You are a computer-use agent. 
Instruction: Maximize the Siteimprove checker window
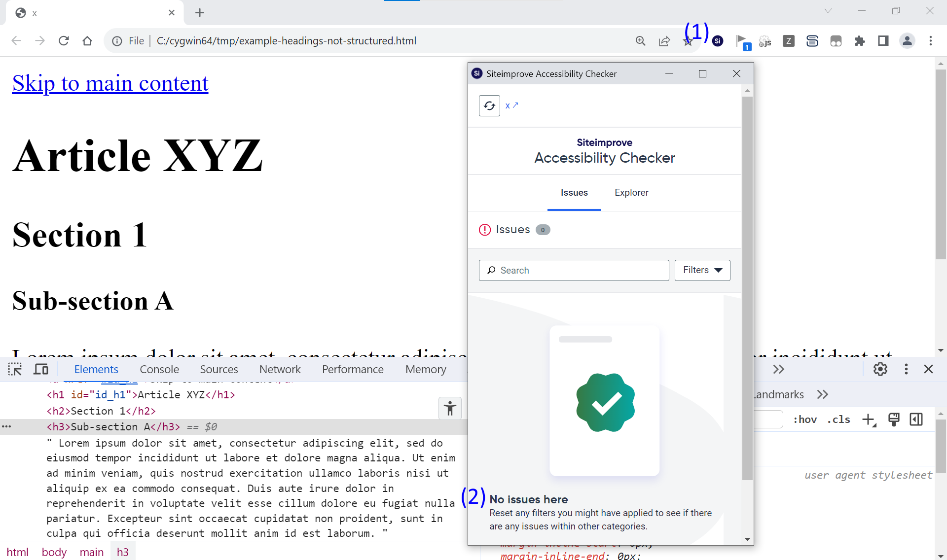coord(702,73)
